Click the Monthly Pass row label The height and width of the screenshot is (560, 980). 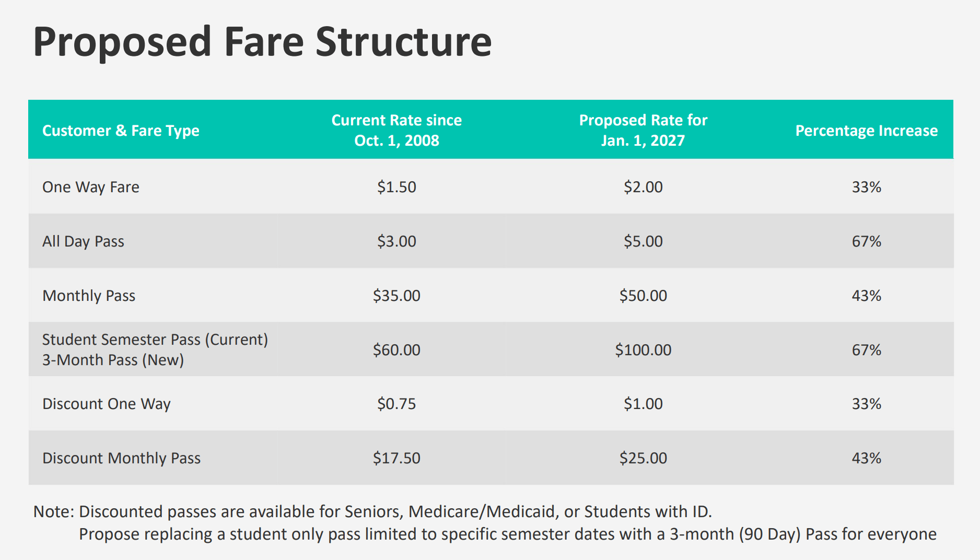89,296
